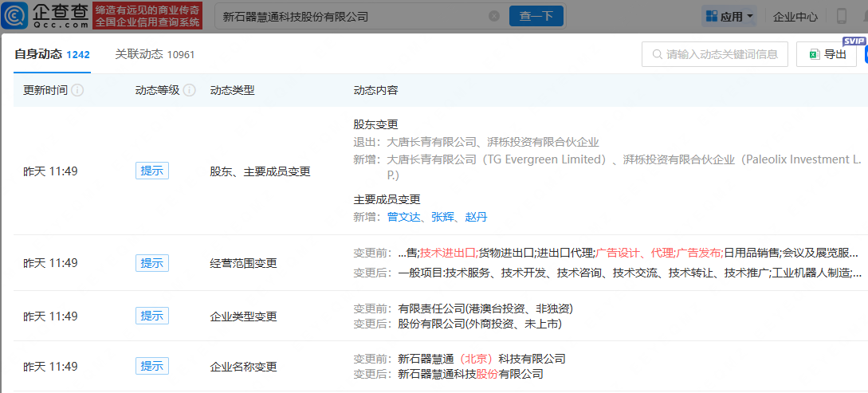This screenshot has width=868, height=393.
Task: Click the 退出 shareholders text line
Action: [476, 142]
